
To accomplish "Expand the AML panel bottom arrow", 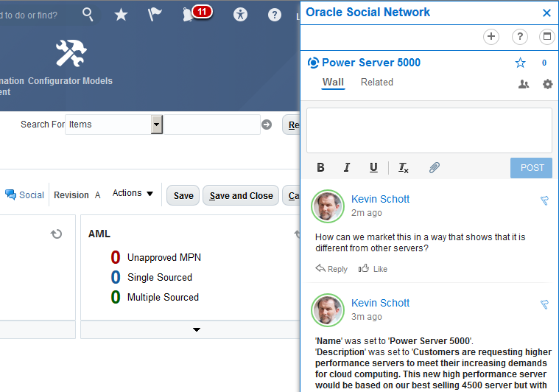I will (197, 329).
